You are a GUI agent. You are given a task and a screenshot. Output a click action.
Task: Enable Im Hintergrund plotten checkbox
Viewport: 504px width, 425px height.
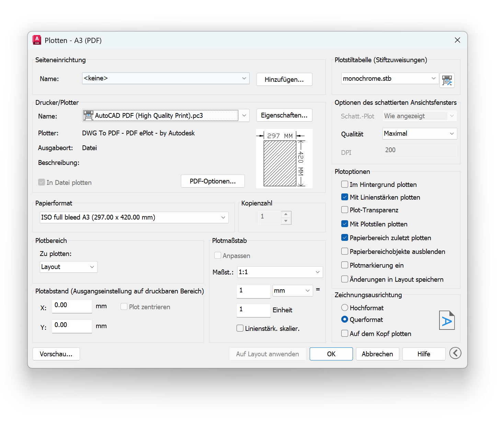[x=345, y=184]
